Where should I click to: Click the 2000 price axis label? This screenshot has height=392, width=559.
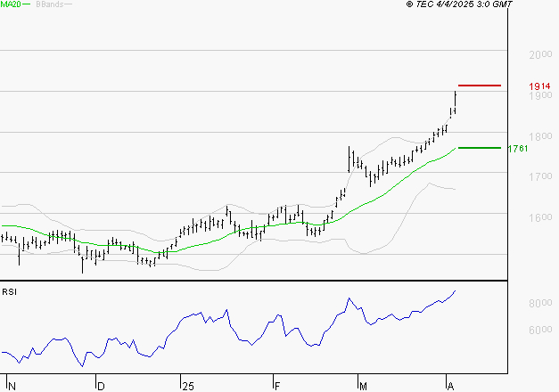pos(540,54)
